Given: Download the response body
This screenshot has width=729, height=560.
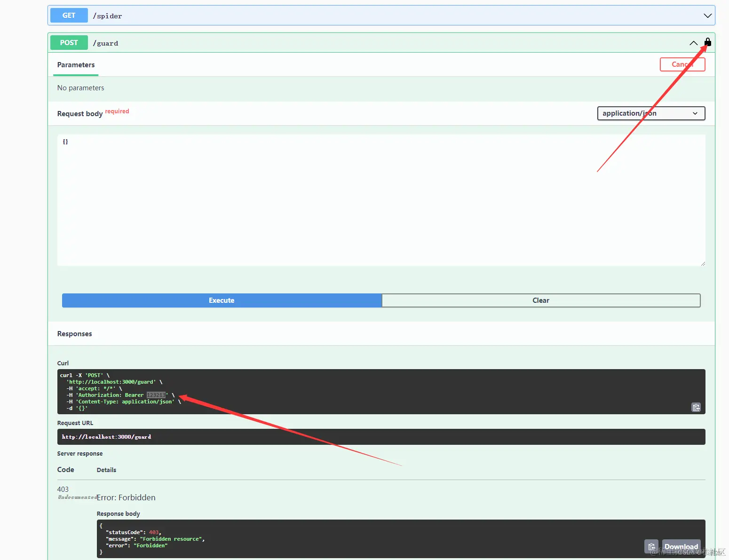Looking at the screenshot, I should 681,546.
